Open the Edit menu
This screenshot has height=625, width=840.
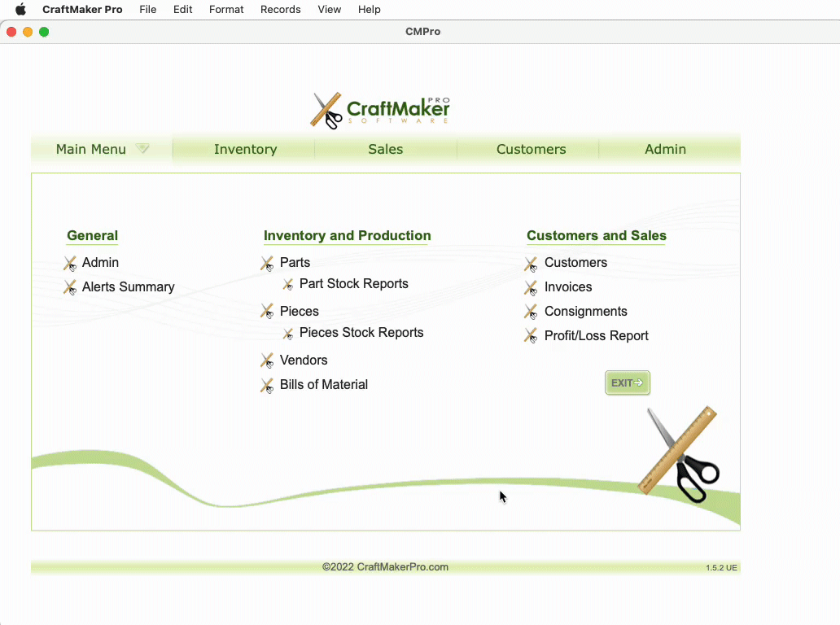tap(182, 9)
